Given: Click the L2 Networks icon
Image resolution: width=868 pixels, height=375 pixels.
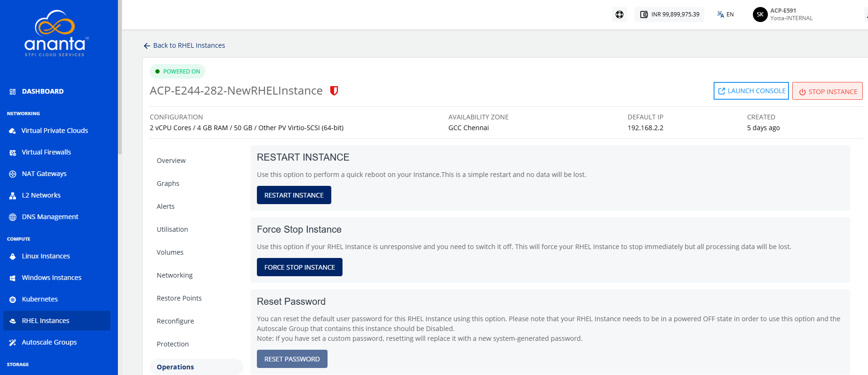Looking at the screenshot, I should [x=13, y=196].
